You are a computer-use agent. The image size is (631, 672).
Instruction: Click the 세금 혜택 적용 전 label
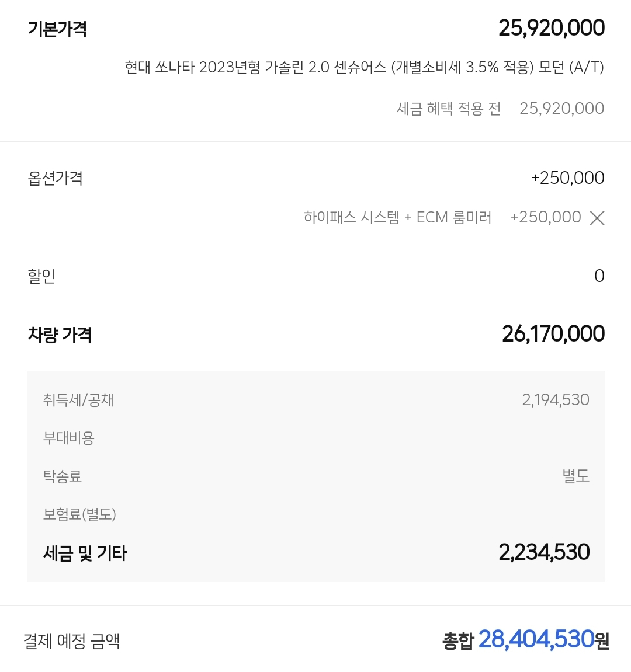click(448, 109)
